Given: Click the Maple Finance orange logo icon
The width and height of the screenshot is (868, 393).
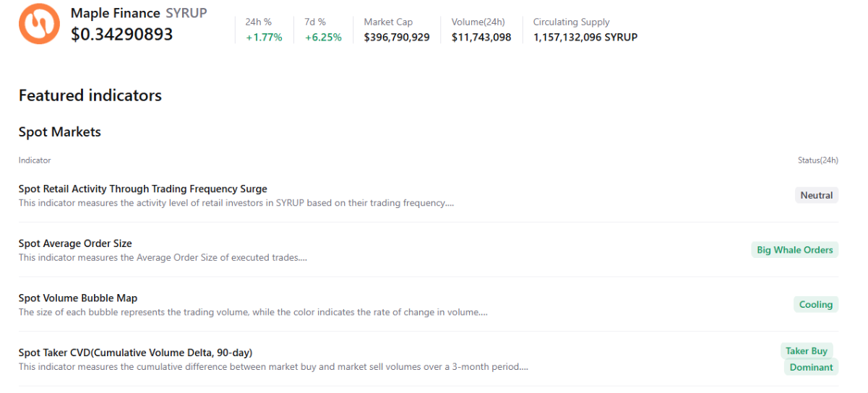Looking at the screenshot, I should [39, 23].
